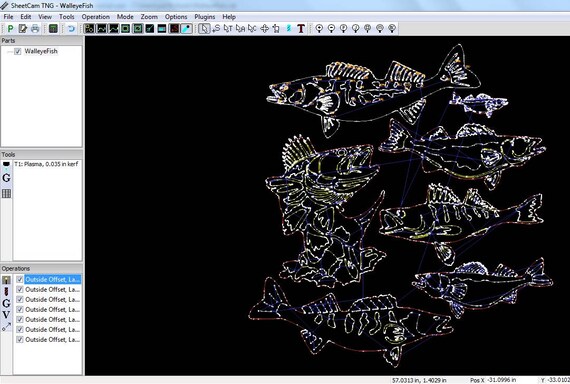Toggle the first Outside Offset operation checkbox
Viewport: 570px width, 384px height.
pos(20,280)
